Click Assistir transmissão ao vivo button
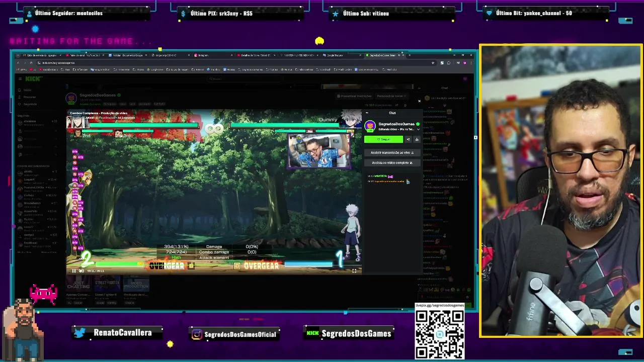This screenshot has height=362, width=644. [392, 152]
